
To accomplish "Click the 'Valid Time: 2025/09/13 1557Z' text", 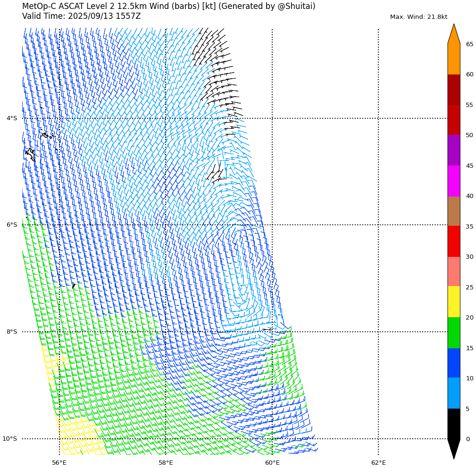I will pos(81,16).
